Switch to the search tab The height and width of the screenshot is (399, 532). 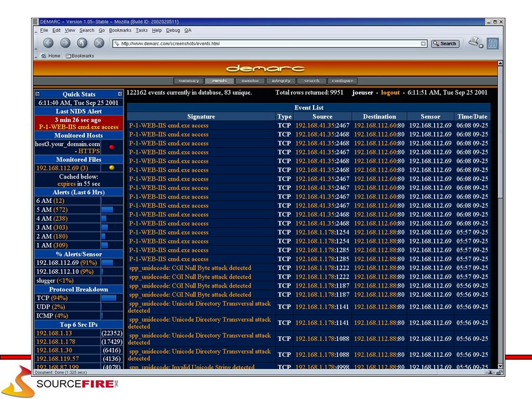pyautogui.click(x=311, y=81)
